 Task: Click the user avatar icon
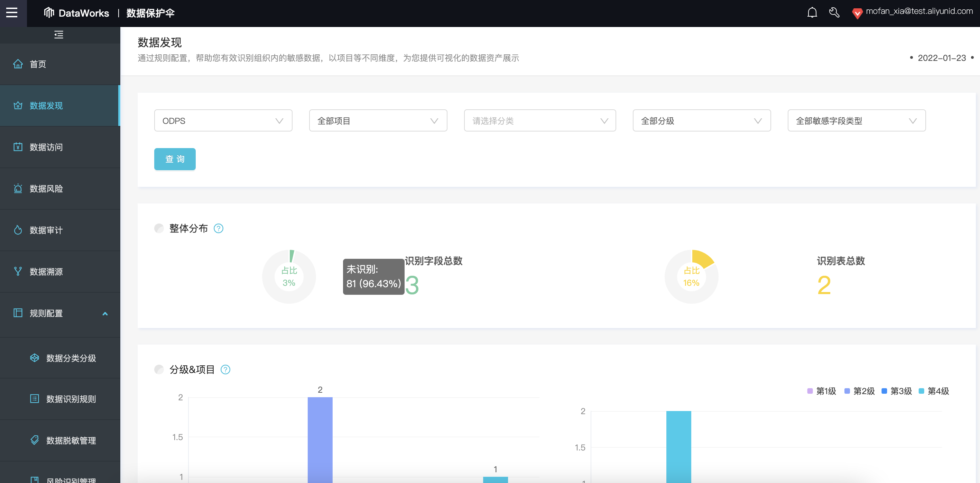click(x=857, y=13)
